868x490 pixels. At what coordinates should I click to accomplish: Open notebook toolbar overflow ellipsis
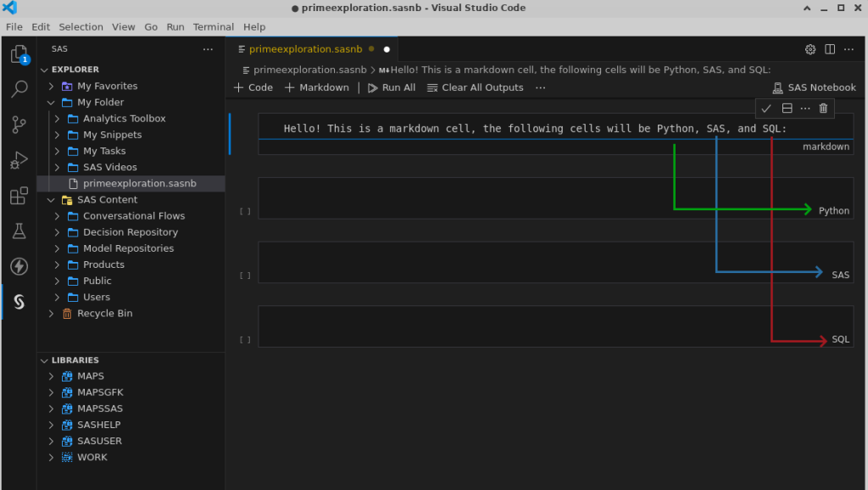tap(540, 87)
